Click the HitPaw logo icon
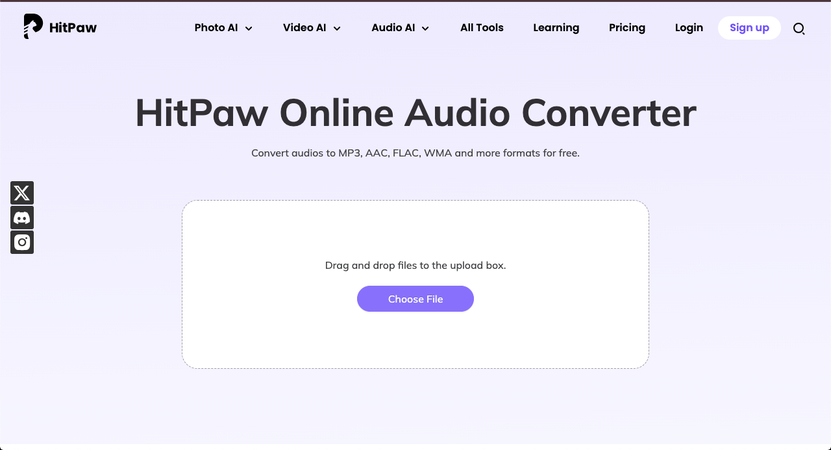The width and height of the screenshot is (831, 450). (x=33, y=27)
